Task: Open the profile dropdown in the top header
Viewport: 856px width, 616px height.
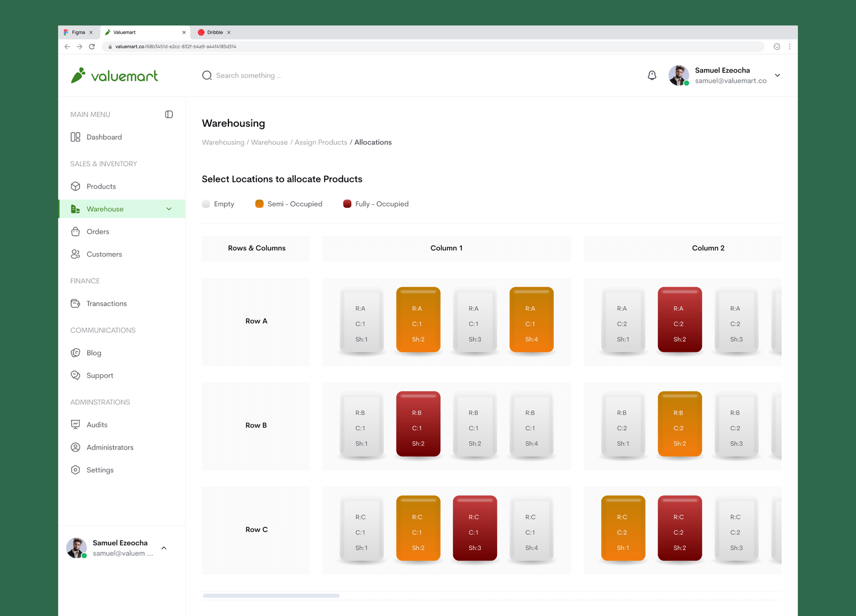Action: tap(777, 75)
